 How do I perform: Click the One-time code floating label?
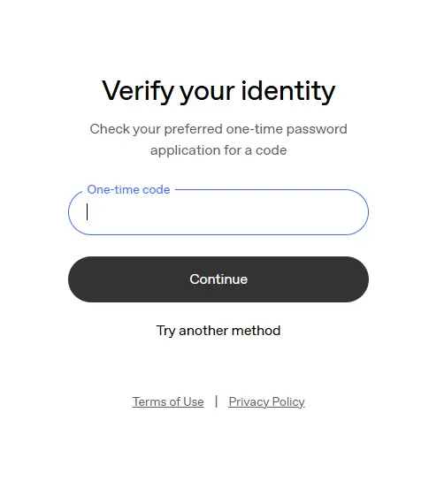point(128,189)
